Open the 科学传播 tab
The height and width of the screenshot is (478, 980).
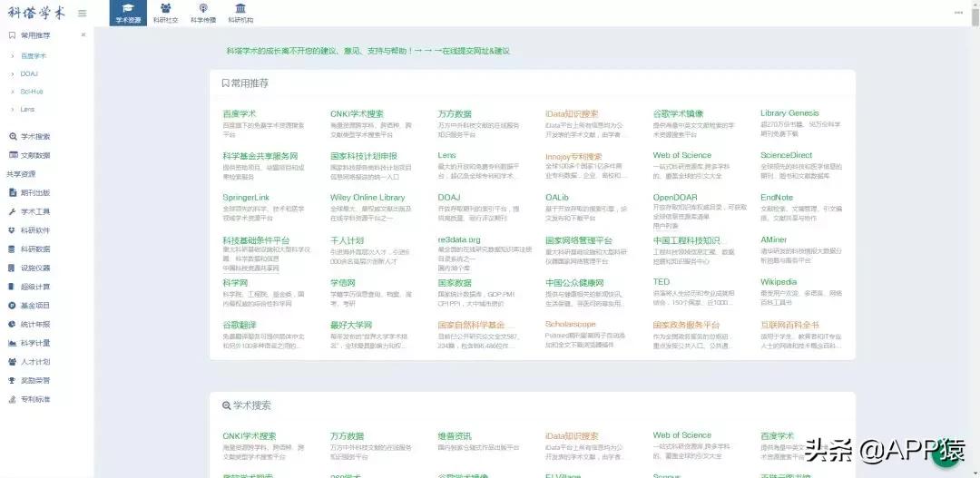203,13
